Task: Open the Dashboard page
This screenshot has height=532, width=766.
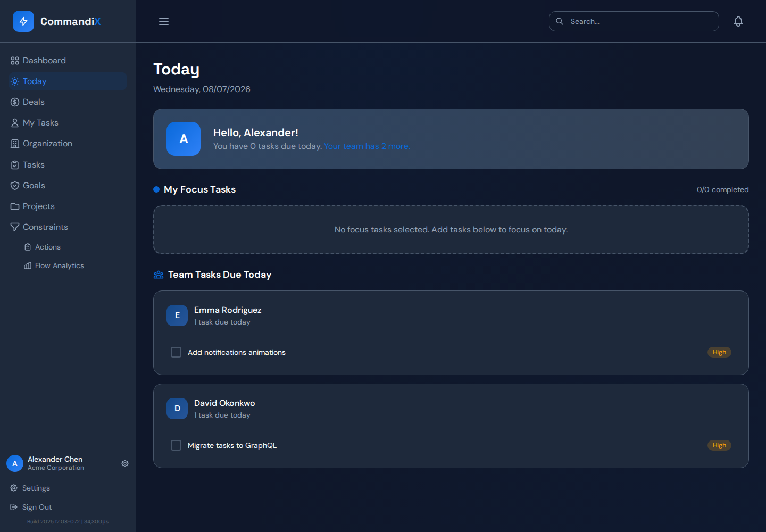Action: coord(68,61)
